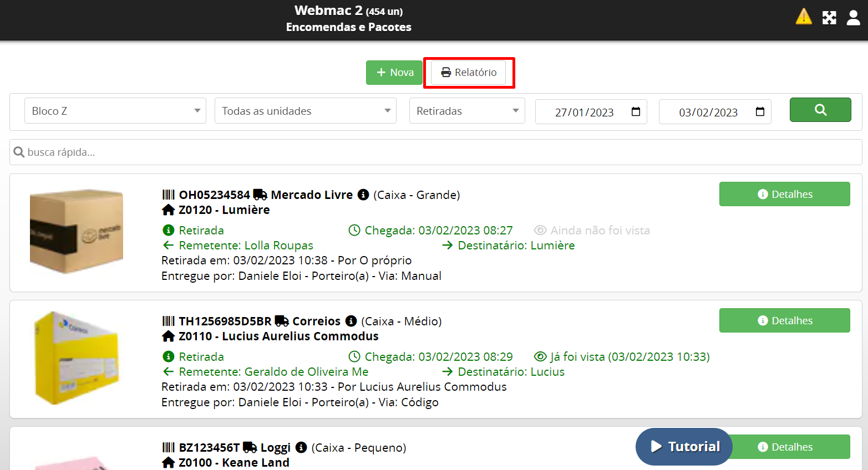Click the info icon beside Correios
The image size is (868, 470).
click(x=351, y=321)
